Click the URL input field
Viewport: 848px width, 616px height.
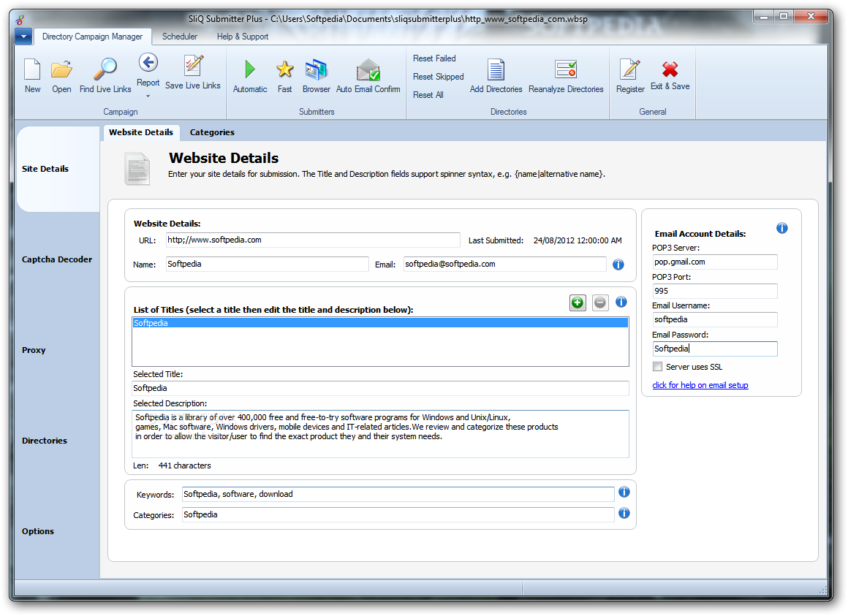313,240
